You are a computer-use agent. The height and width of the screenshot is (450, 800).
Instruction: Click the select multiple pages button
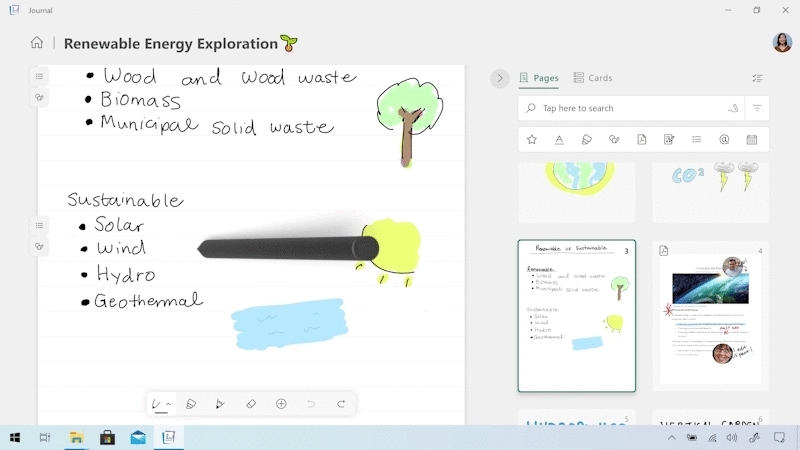(757, 78)
